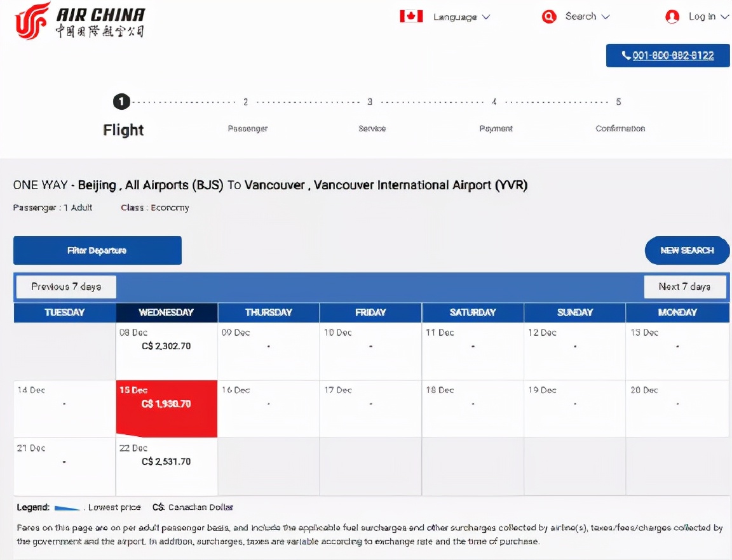
Task: Click the Class : Economy text
Action: pyautogui.click(x=155, y=208)
